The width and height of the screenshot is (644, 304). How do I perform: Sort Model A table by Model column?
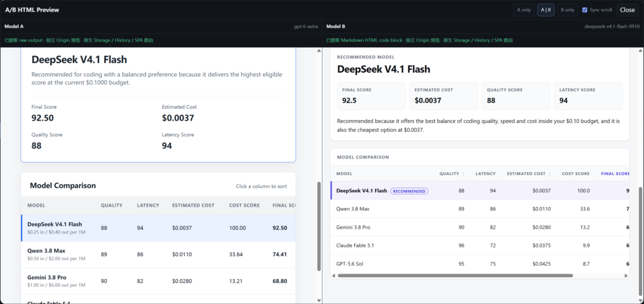pyautogui.click(x=36, y=205)
